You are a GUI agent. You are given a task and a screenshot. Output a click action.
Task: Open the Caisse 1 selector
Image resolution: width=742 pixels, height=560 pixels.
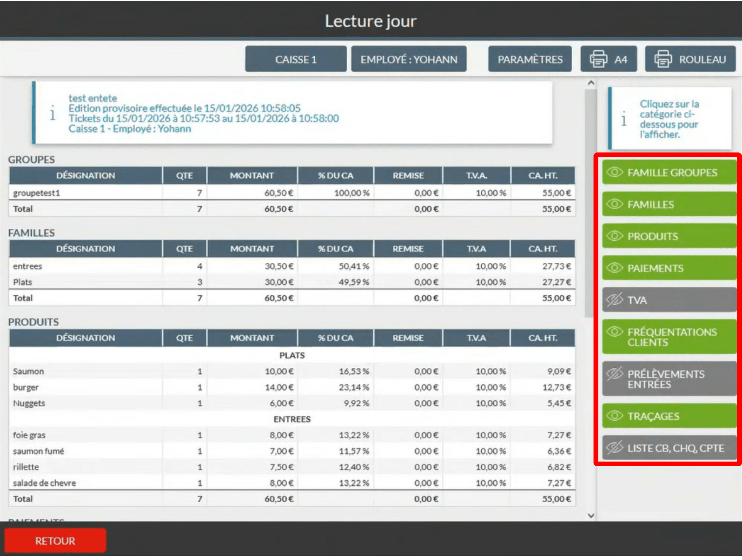[296, 59]
